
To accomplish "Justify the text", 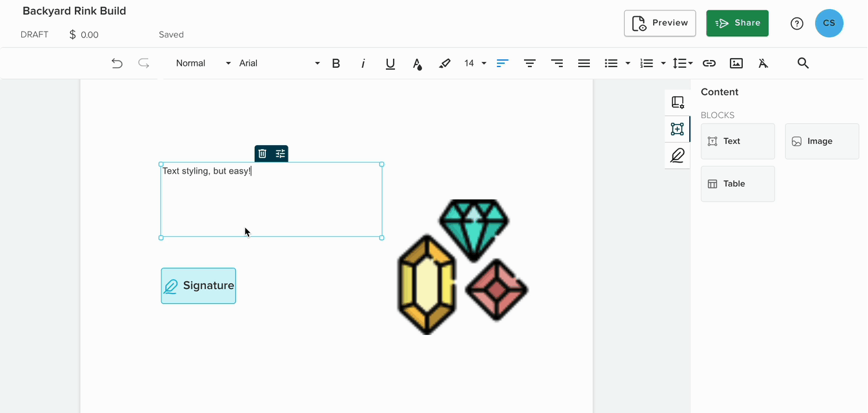I will pos(584,63).
